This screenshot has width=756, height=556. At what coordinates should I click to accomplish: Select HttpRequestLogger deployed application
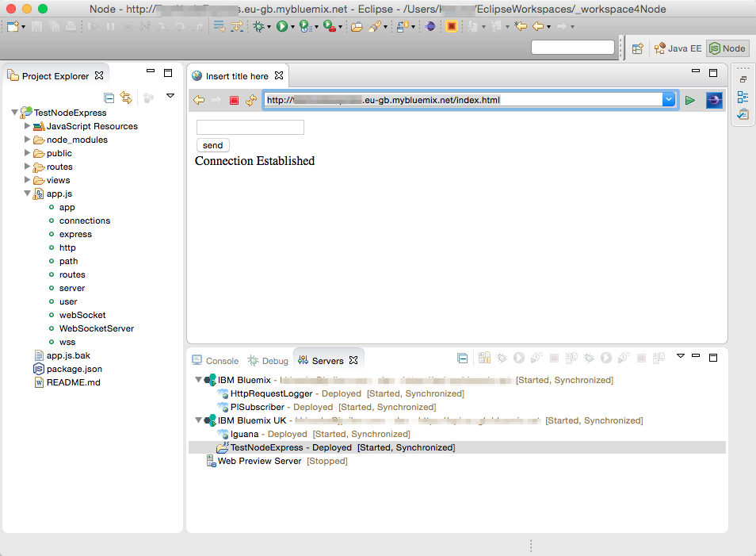(x=271, y=393)
